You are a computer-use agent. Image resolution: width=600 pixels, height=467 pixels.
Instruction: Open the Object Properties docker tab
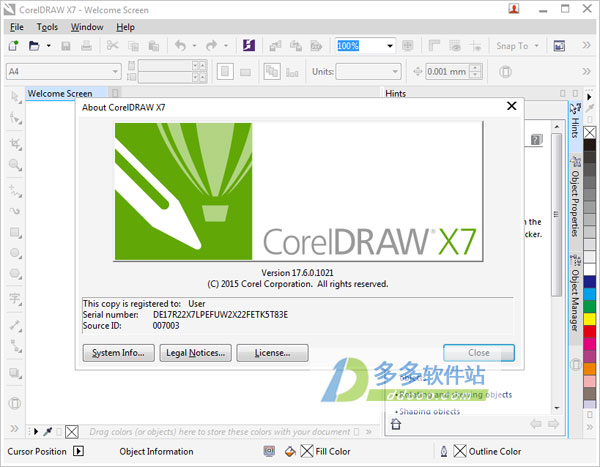pos(575,199)
